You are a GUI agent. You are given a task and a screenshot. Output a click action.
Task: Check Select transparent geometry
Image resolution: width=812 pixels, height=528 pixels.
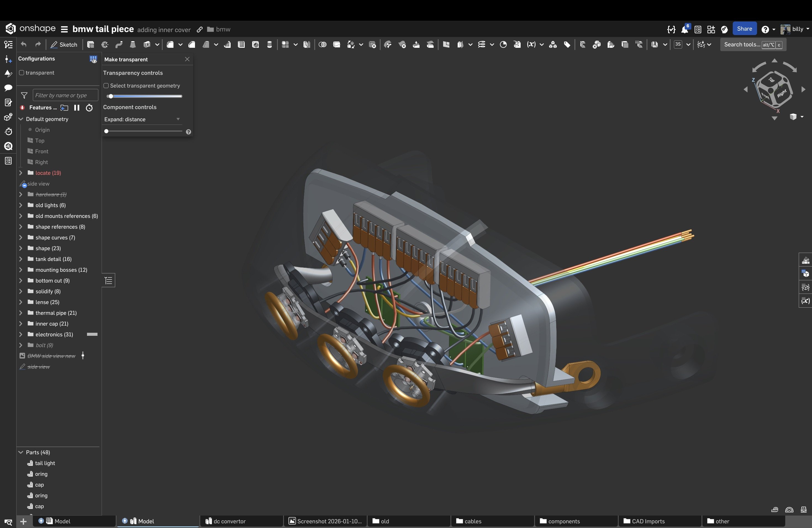pos(106,86)
